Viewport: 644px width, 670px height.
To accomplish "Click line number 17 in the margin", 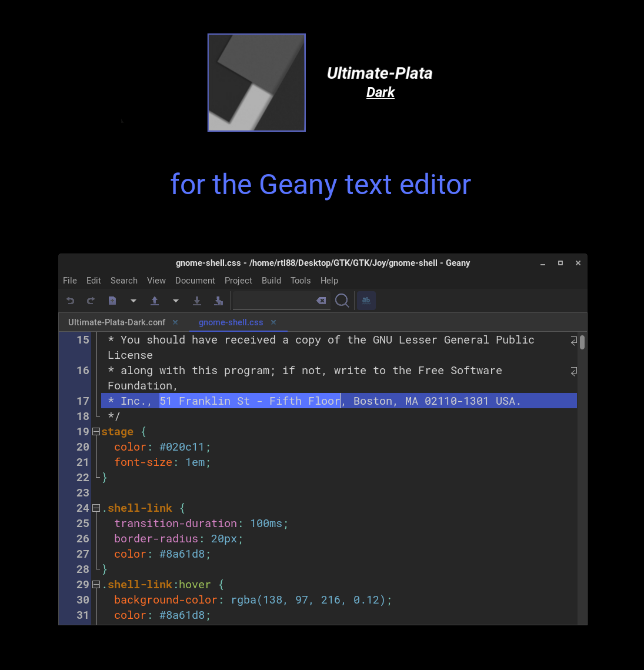I will [83, 401].
